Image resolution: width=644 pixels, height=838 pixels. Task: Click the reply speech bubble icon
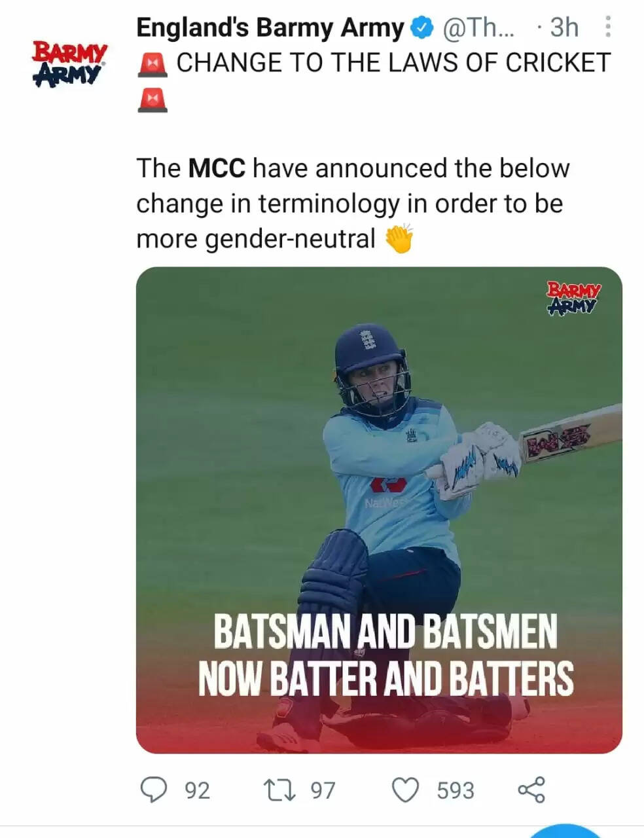pos(154,790)
